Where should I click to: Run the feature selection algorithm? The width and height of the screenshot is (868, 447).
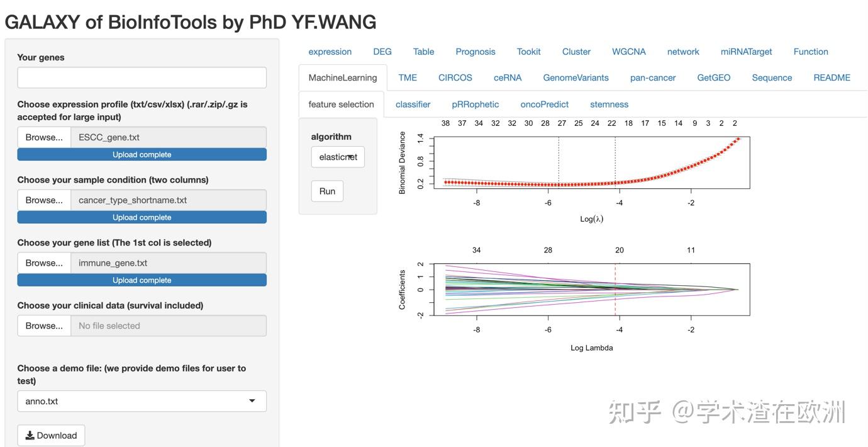click(x=327, y=191)
